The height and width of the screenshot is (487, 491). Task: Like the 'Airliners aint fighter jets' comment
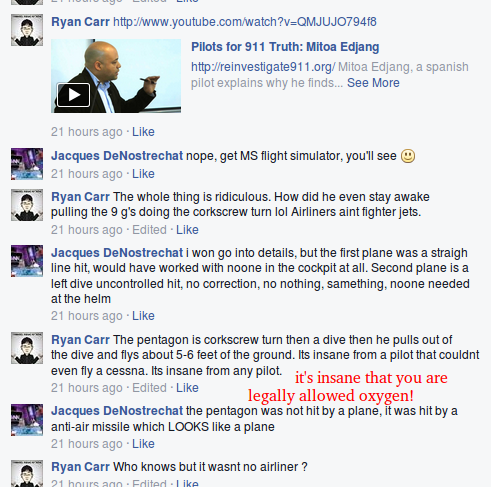point(187,230)
